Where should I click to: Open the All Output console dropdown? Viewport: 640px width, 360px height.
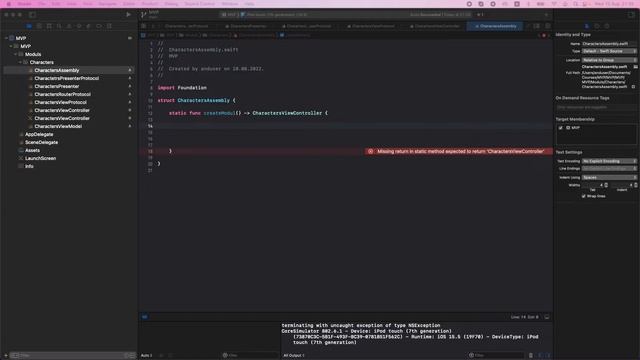pyautogui.click(x=294, y=356)
